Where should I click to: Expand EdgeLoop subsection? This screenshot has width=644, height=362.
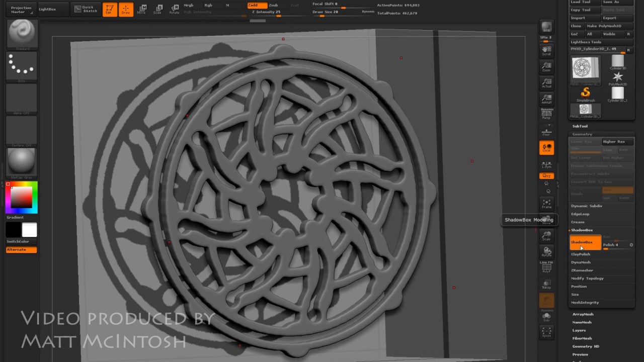click(580, 214)
